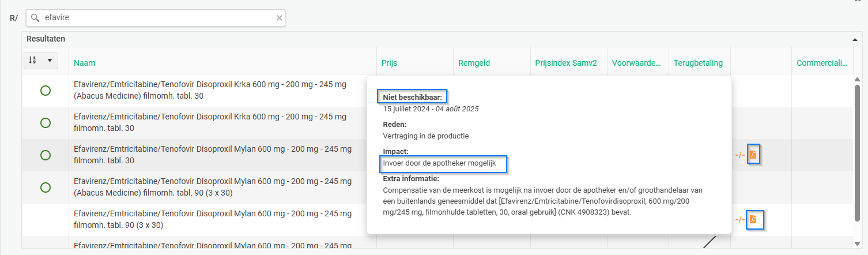Clear the 'efavire' search text with the X

pyautogui.click(x=280, y=18)
